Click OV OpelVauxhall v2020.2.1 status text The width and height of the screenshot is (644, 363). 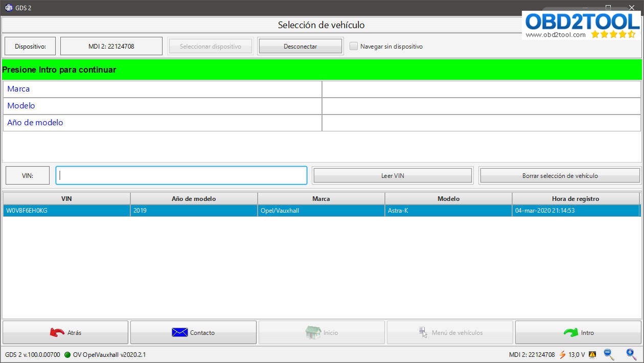tap(109, 354)
